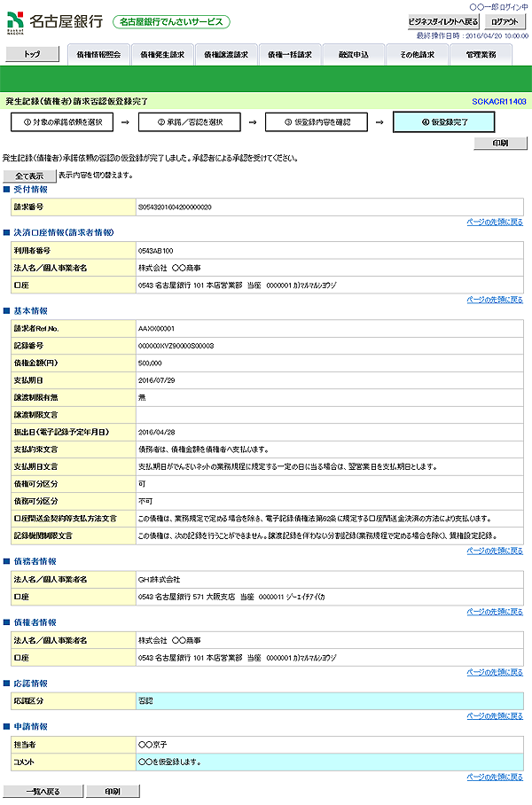The image size is (532, 805).
Task: Click step ① 対象の承諾依頼を選択
Action: coord(62,122)
